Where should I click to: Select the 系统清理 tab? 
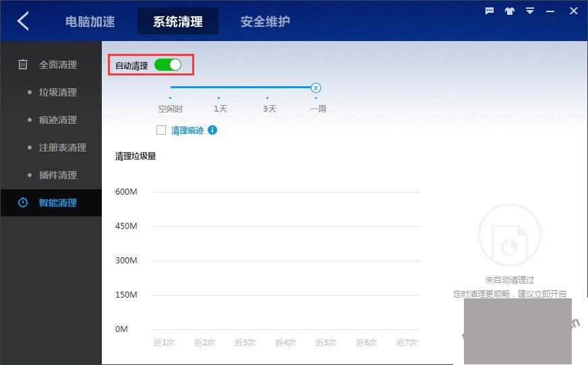coord(178,22)
